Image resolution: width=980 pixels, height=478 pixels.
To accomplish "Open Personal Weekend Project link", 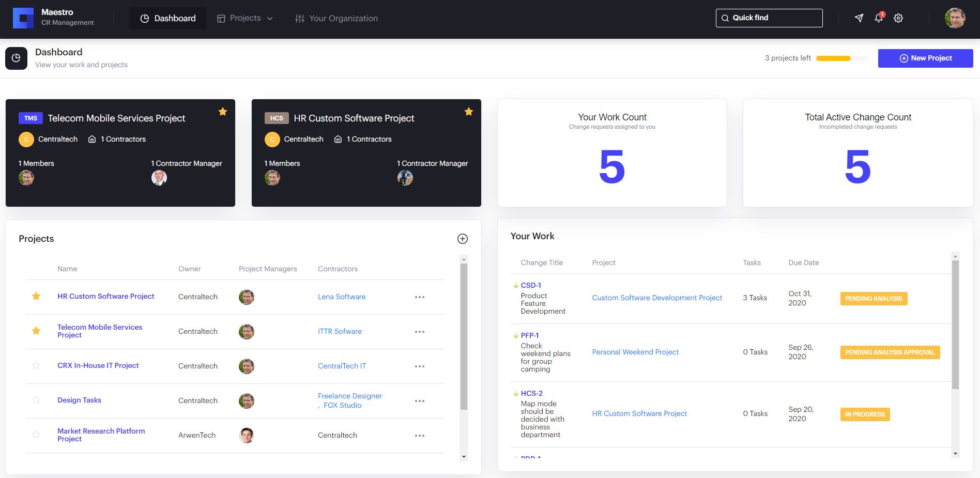I will point(635,352).
